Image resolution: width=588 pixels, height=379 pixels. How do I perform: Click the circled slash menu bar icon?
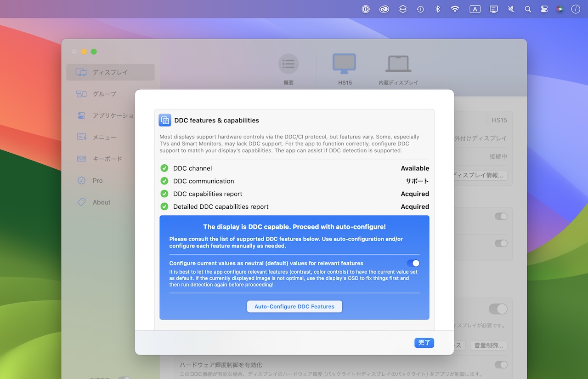(x=576, y=9)
